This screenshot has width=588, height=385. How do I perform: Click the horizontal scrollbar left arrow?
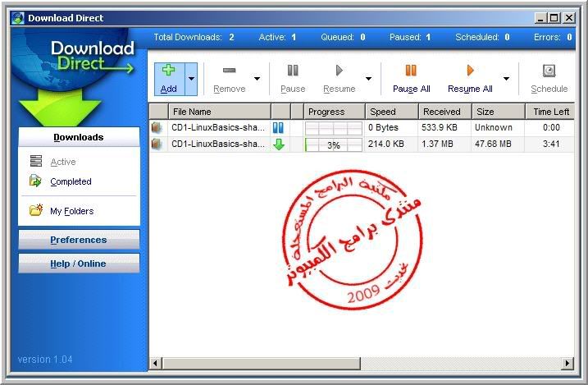(156, 363)
